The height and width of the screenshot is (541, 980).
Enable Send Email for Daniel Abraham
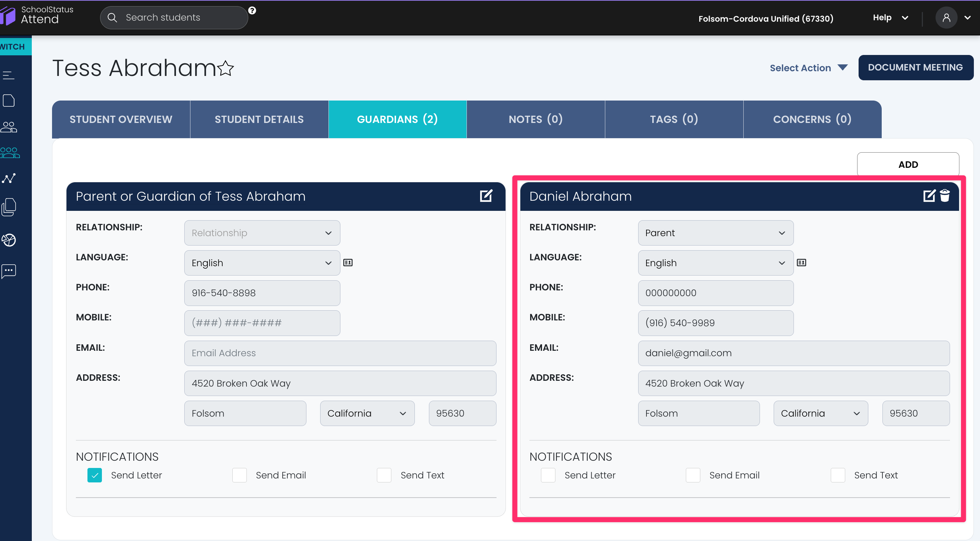[x=693, y=475]
